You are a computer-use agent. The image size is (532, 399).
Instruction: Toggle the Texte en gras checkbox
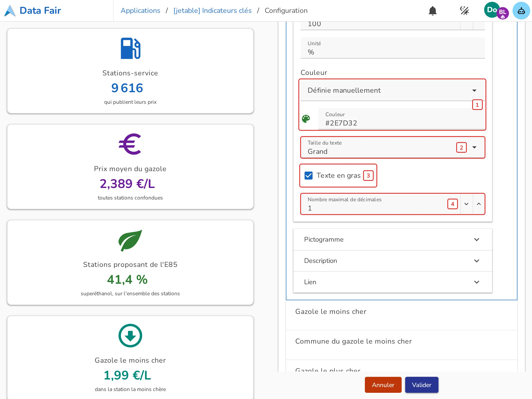[308, 176]
